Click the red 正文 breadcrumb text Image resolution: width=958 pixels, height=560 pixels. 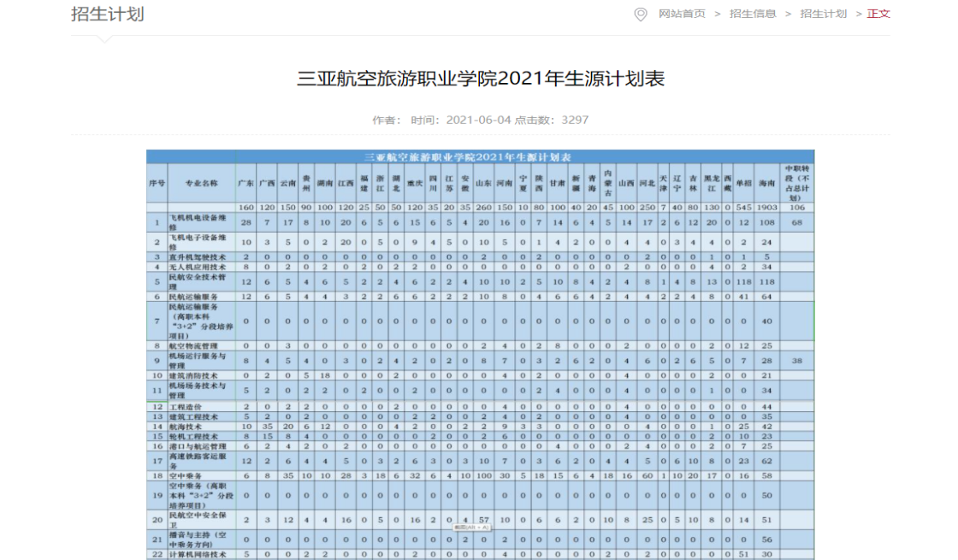pyautogui.click(x=878, y=14)
